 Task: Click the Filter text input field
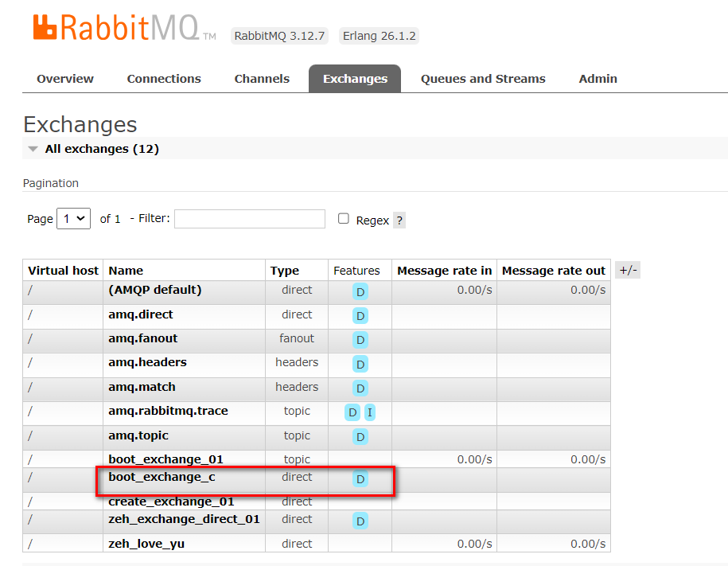(250, 219)
